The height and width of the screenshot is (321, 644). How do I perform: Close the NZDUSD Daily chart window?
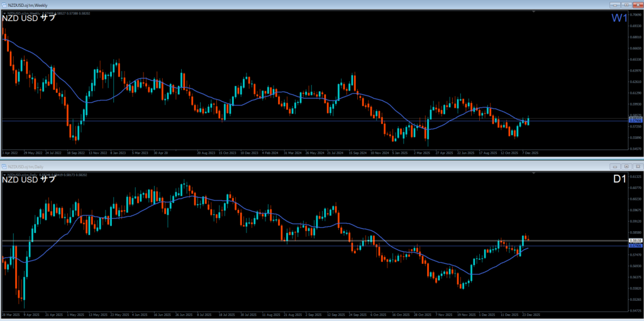[638, 166]
